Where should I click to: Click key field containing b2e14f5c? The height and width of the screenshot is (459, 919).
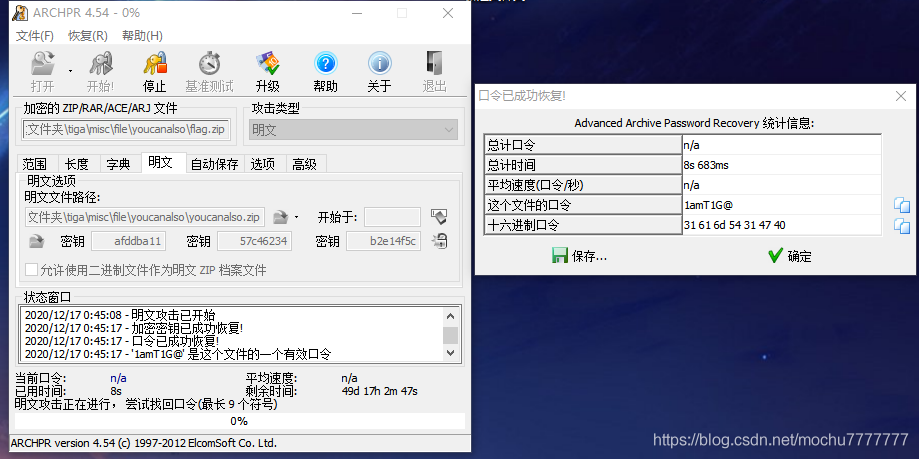click(x=383, y=241)
